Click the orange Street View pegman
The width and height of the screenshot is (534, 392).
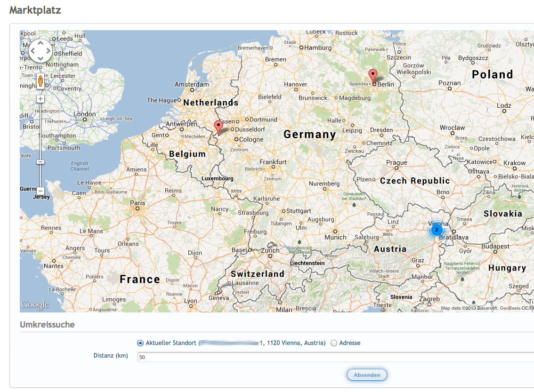click(x=40, y=81)
